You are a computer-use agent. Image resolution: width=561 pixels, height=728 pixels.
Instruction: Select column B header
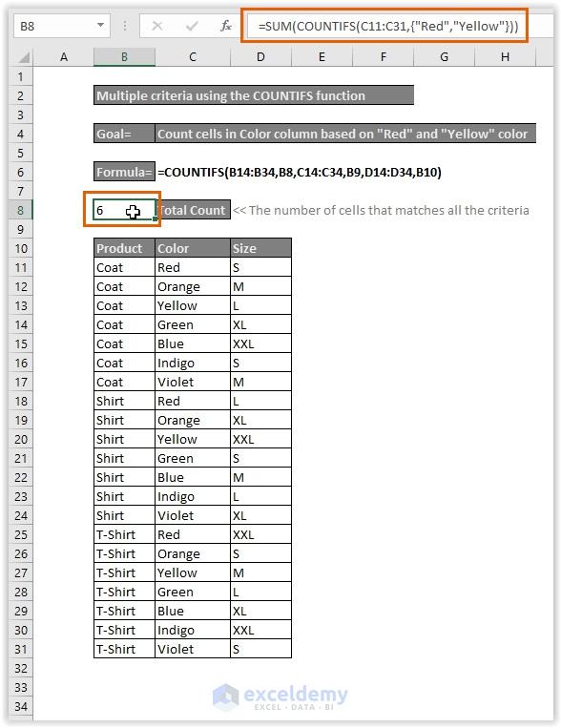pyautogui.click(x=124, y=57)
